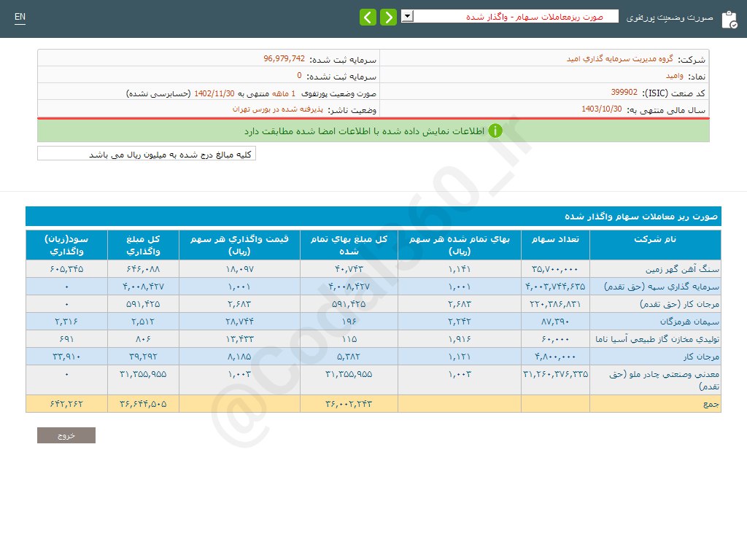Open the report selection dropdown arrow
The height and width of the screenshot is (560, 747).
coord(407,16)
